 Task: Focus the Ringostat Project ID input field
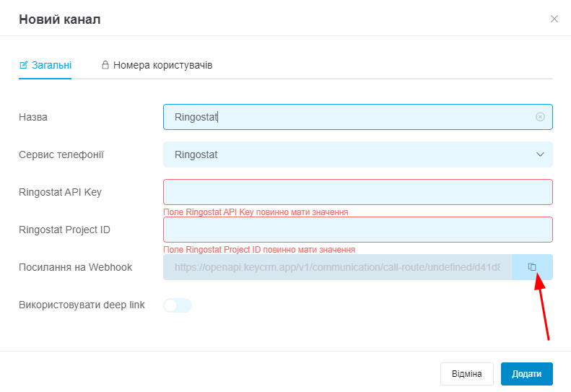point(358,230)
